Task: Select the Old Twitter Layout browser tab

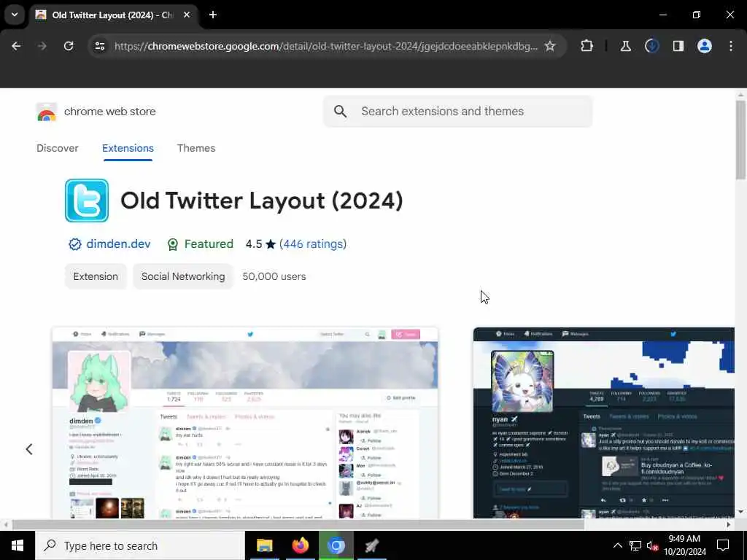Action: click(113, 15)
